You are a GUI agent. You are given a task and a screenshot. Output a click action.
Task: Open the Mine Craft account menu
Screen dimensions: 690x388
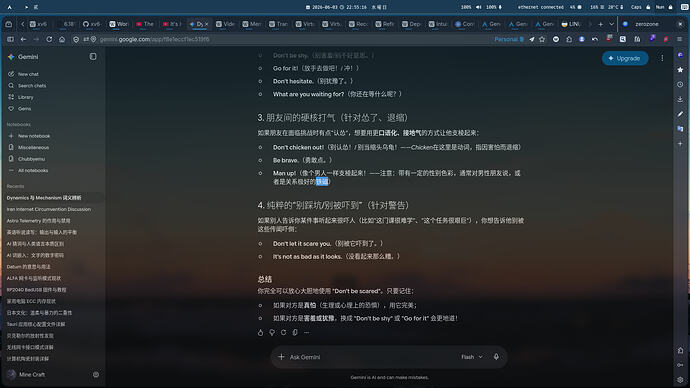pos(26,374)
